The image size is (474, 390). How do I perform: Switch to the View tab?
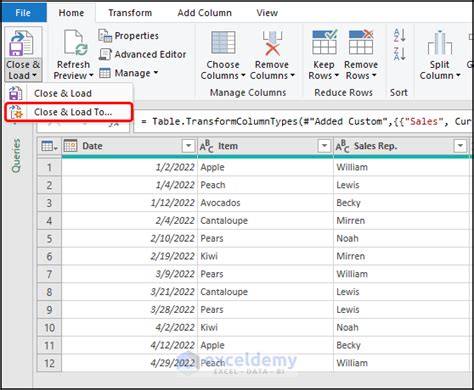coord(267,13)
